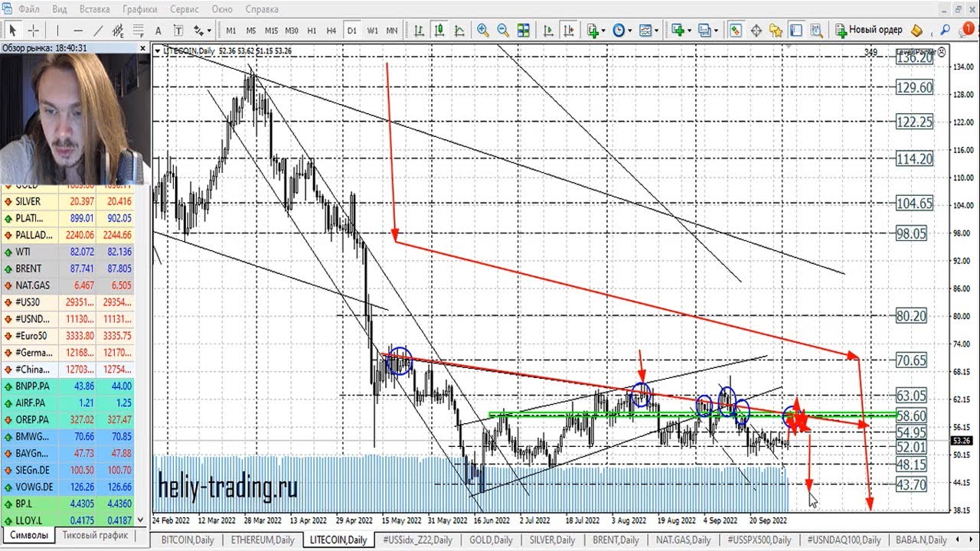Select the SILVER row in Market Watch
The image size is (980, 551).
67,201
